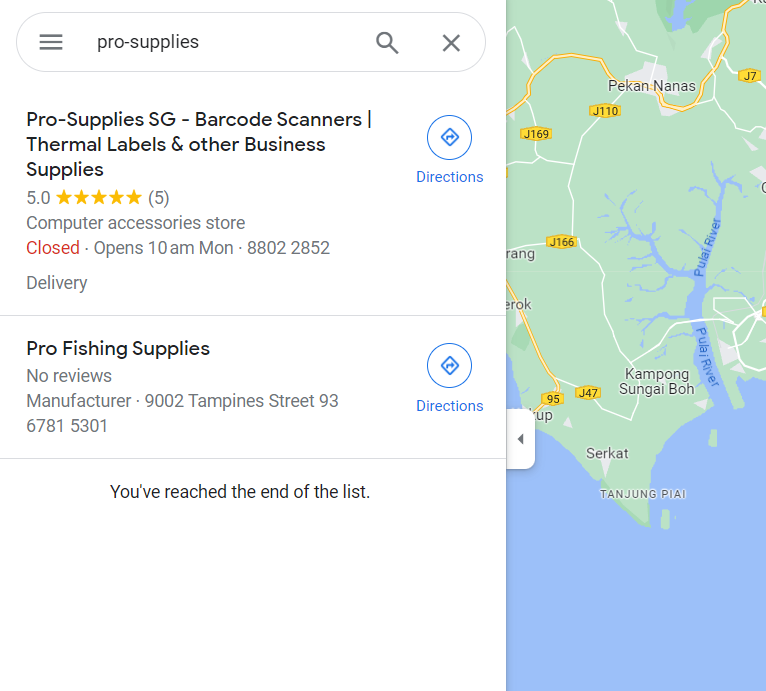Click the magnifying glass search icon
The height and width of the screenshot is (691, 766).
coord(387,43)
